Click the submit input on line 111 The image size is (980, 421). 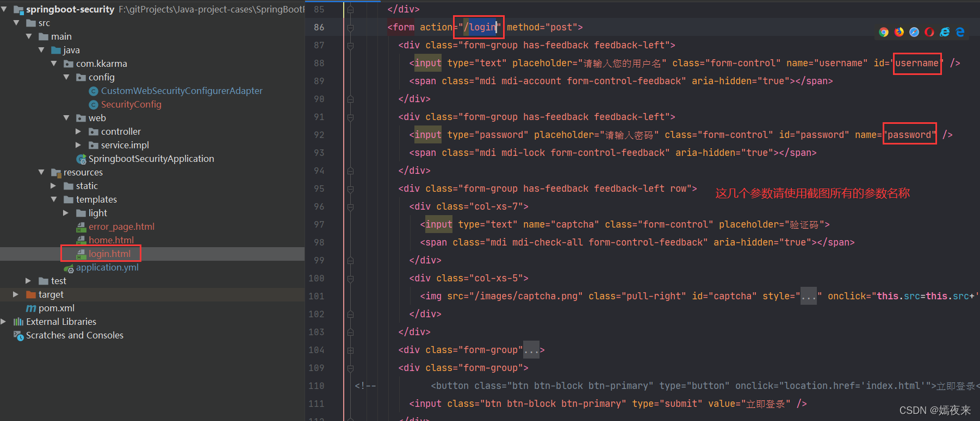pos(608,404)
